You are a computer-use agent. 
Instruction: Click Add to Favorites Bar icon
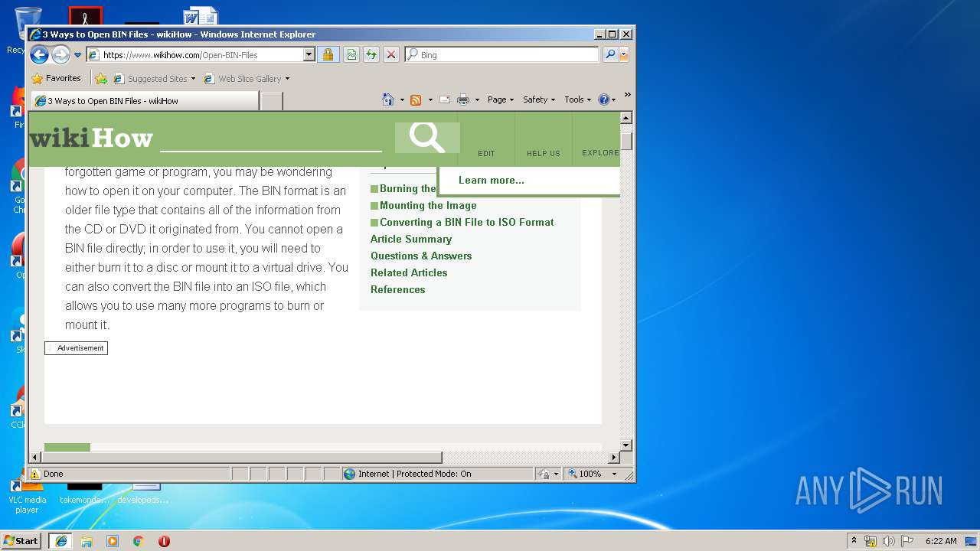(101, 78)
